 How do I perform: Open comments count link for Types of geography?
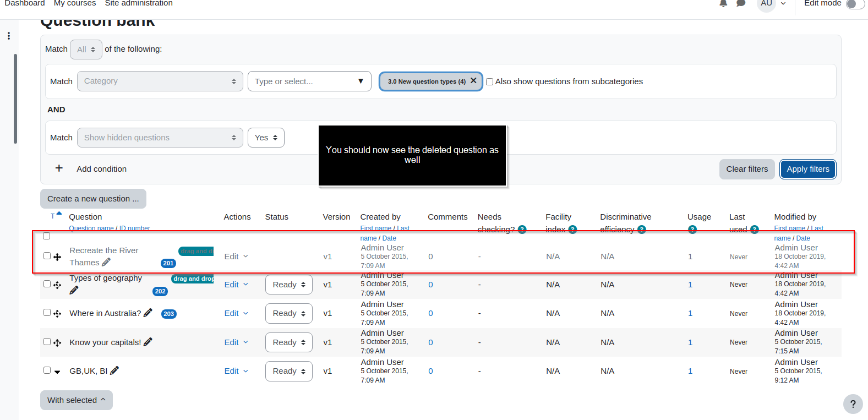[x=430, y=285]
